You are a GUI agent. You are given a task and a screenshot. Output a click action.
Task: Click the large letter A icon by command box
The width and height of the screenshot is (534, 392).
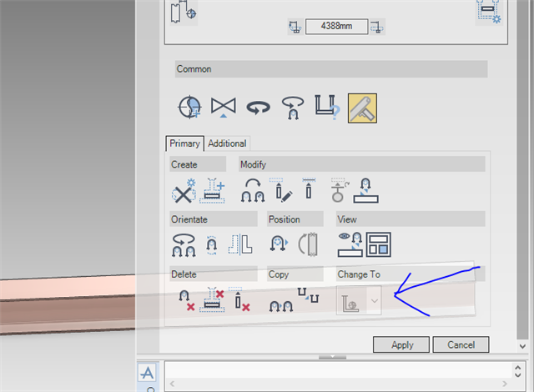point(147,373)
